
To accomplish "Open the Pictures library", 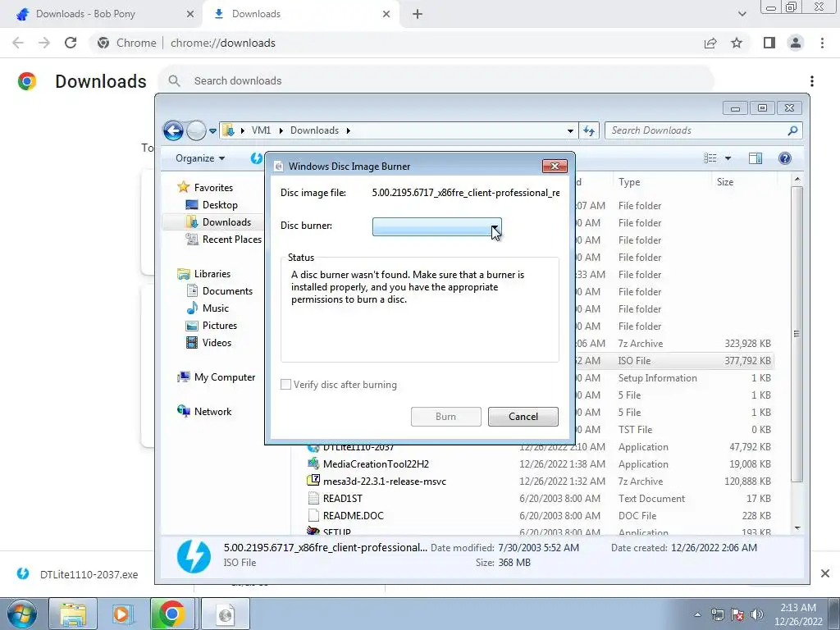I will (x=211, y=325).
